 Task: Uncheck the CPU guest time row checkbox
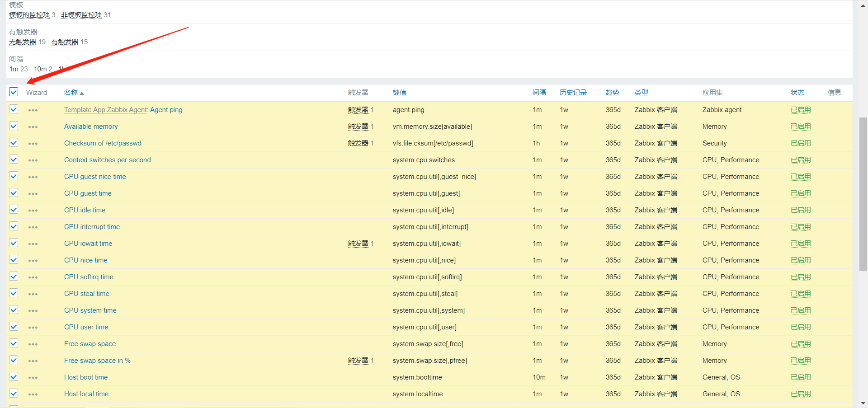[x=14, y=193]
